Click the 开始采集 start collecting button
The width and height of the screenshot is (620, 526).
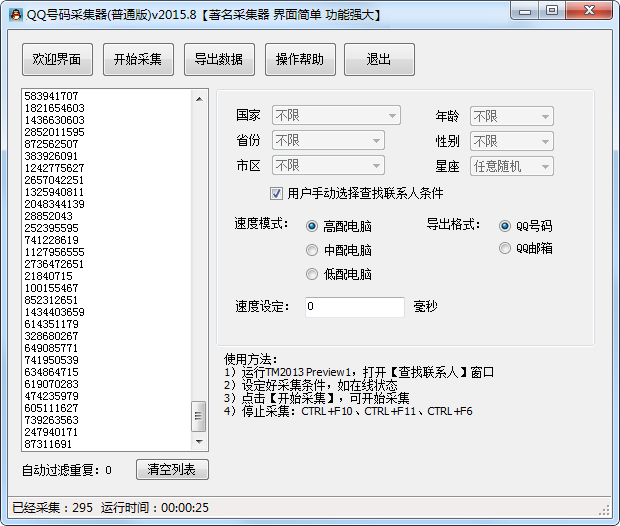[138, 60]
